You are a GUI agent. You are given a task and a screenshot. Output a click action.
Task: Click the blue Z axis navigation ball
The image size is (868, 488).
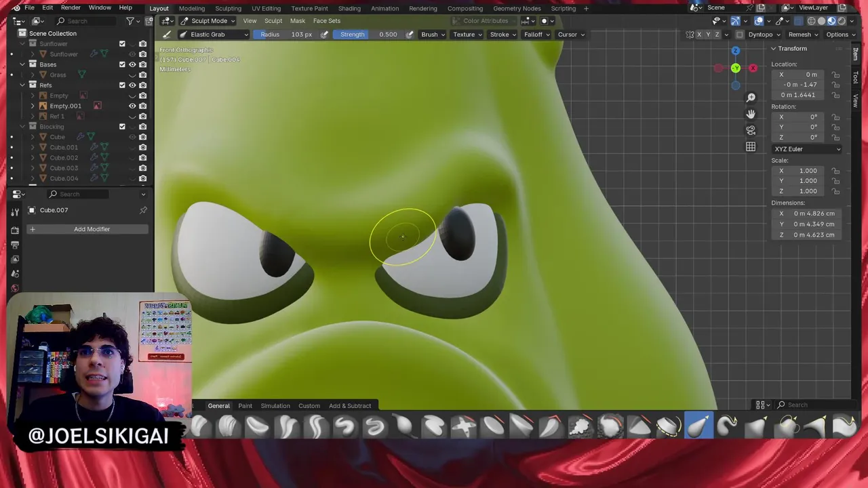(736, 51)
